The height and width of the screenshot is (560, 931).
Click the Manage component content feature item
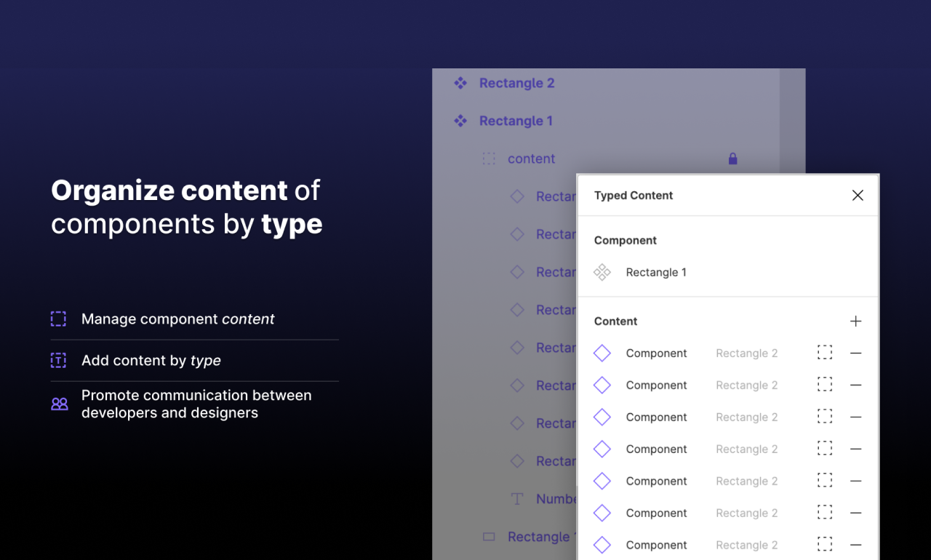(177, 319)
